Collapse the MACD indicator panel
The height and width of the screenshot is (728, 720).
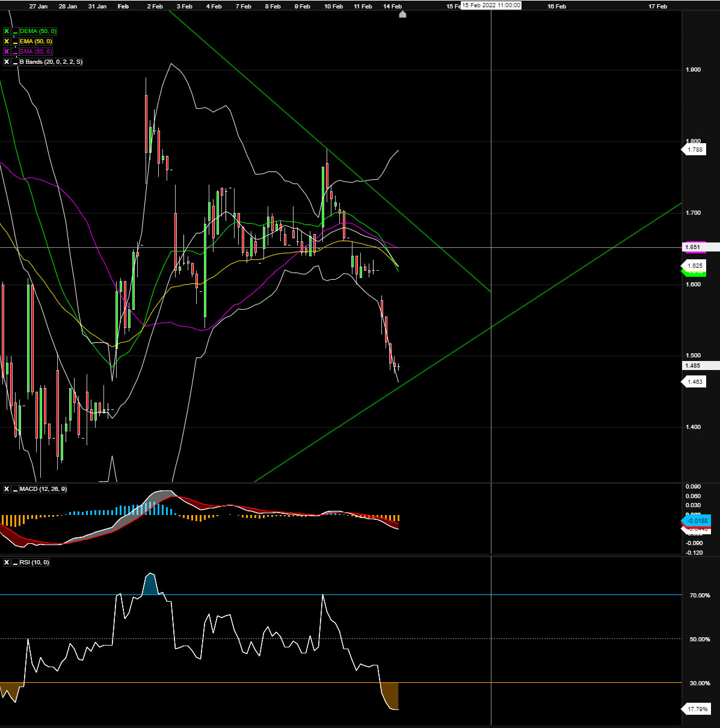(15, 489)
